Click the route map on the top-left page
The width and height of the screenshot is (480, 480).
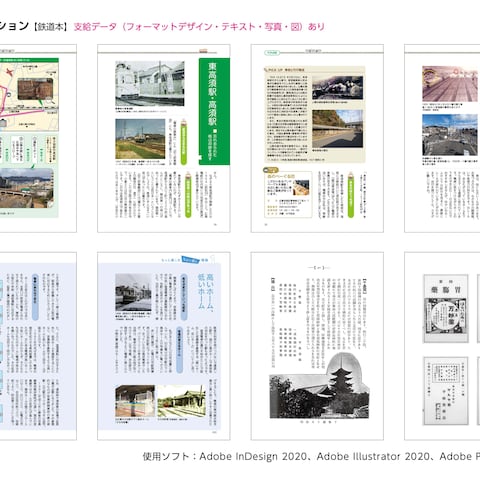(29, 96)
